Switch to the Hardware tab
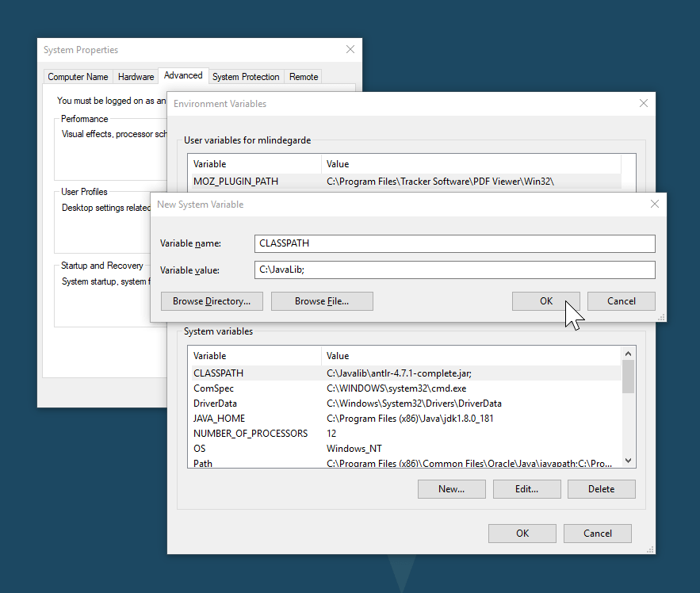Screen dimensions: 700x593 [x=135, y=76]
